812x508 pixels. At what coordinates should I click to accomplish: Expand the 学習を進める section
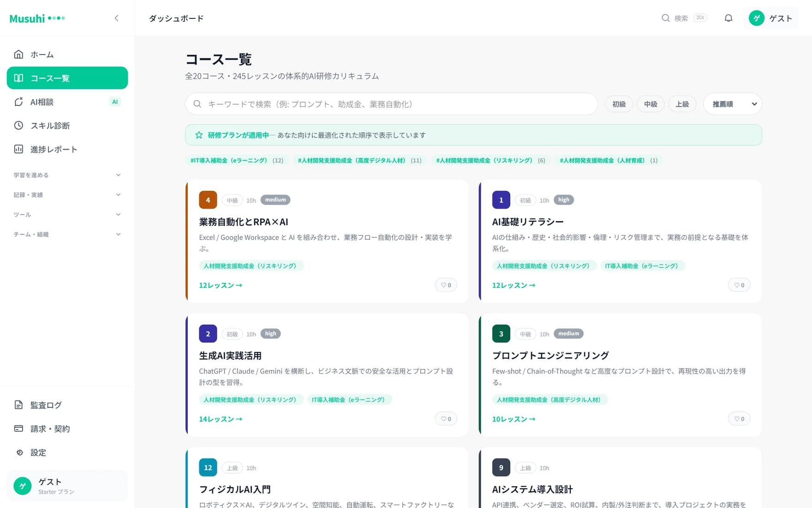(x=67, y=175)
